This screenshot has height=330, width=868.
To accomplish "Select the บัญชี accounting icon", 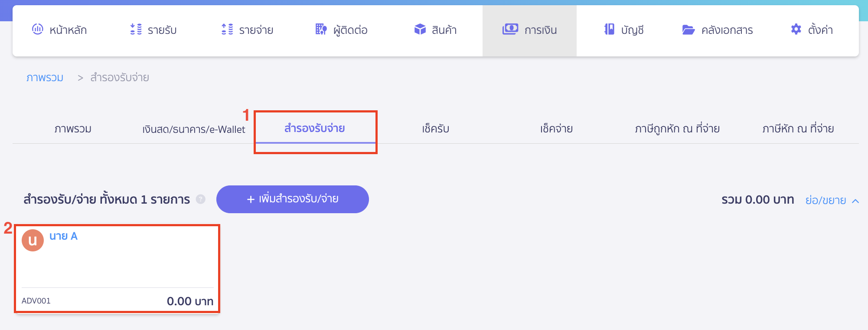I will 610,30.
